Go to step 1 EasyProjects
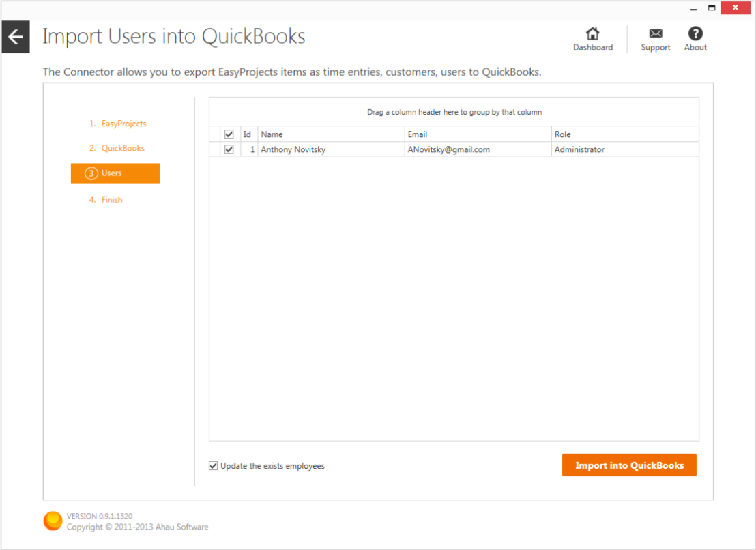The width and height of the screenshot is (756, 550). pyautogui.click(x=117, y=124)
